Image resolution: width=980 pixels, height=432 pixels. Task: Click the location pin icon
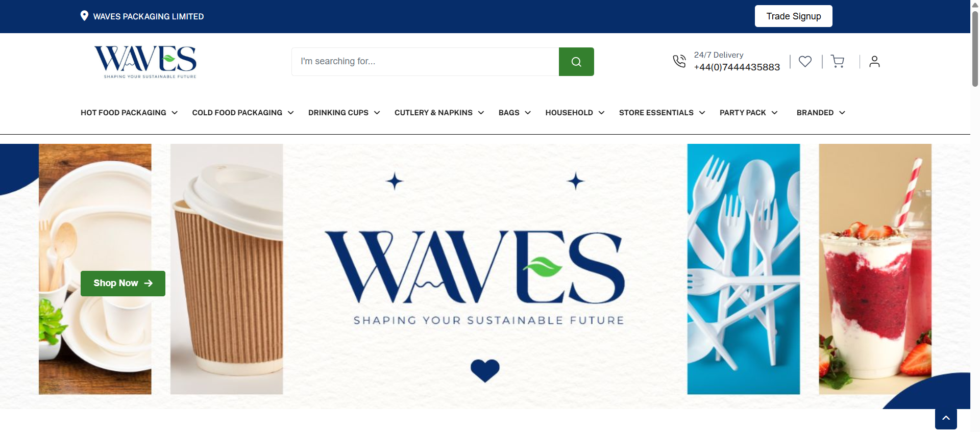[84, 16]
